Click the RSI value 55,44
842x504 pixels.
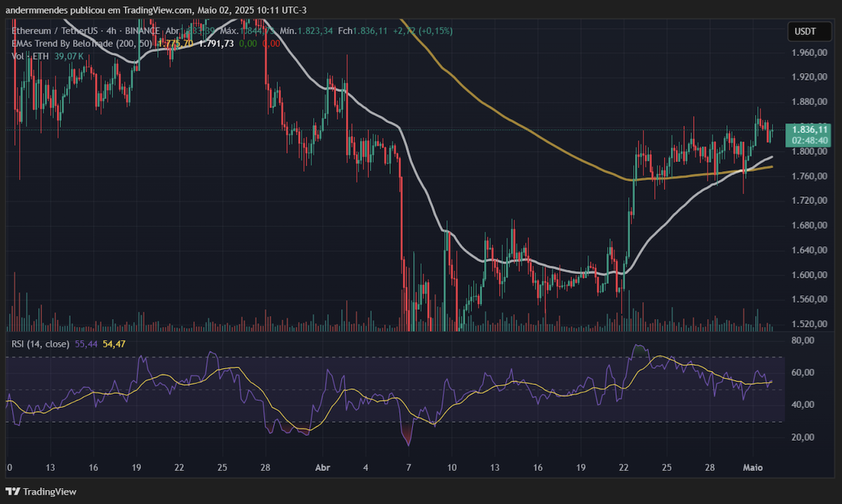86,343
